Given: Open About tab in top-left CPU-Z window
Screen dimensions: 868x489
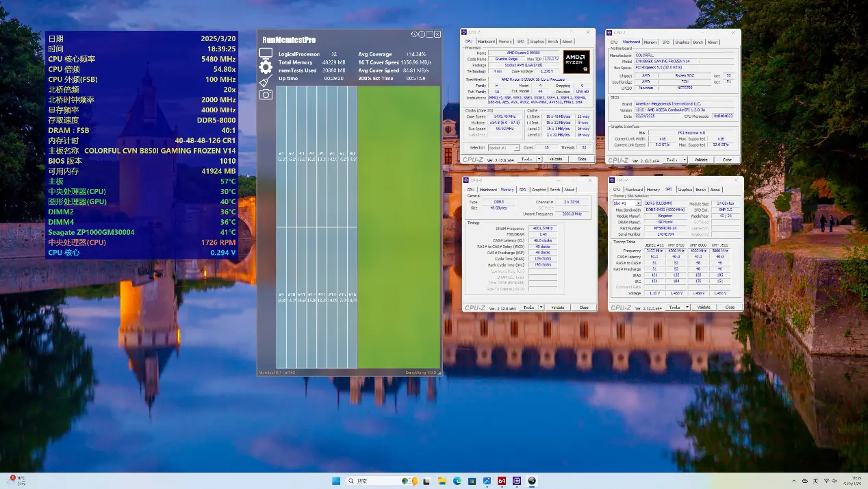Looking at the screenshot, I should pyautogui.click(x=567, y=42).
